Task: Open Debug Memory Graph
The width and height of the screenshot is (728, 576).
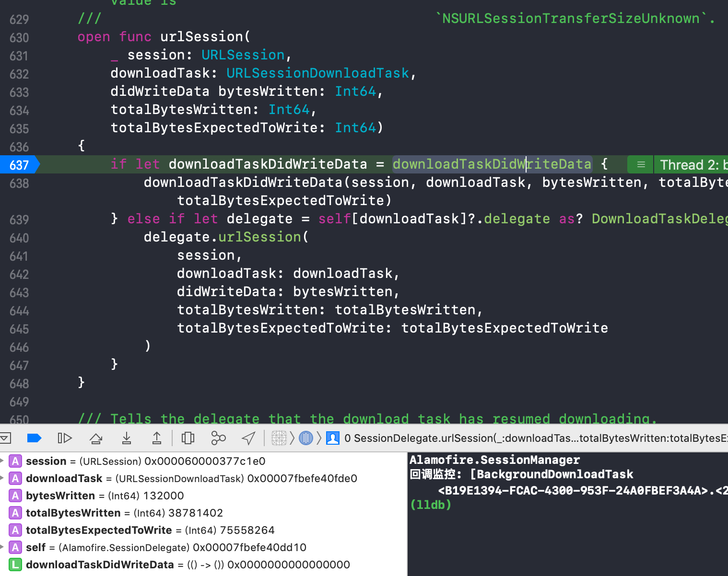Action: (218, 438)
